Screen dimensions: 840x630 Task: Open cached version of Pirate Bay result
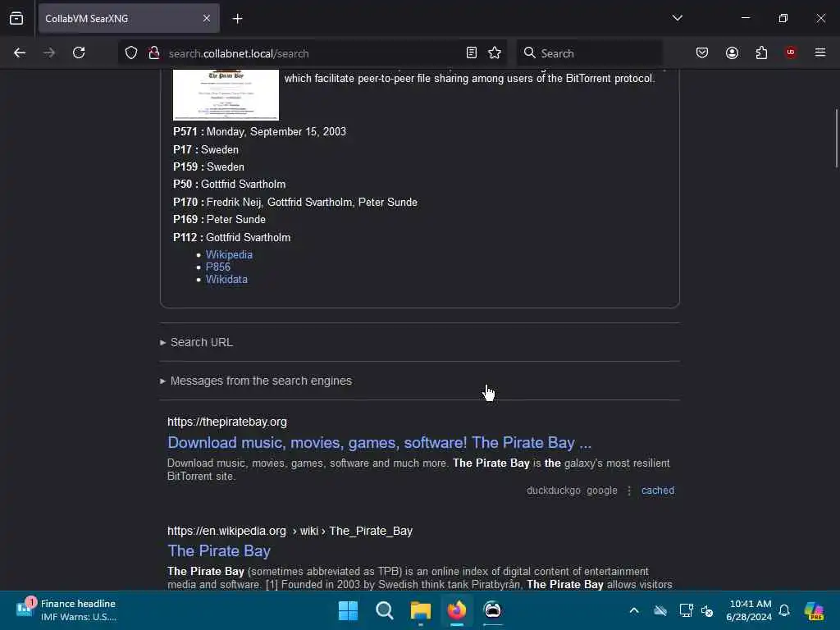[658, 491]
